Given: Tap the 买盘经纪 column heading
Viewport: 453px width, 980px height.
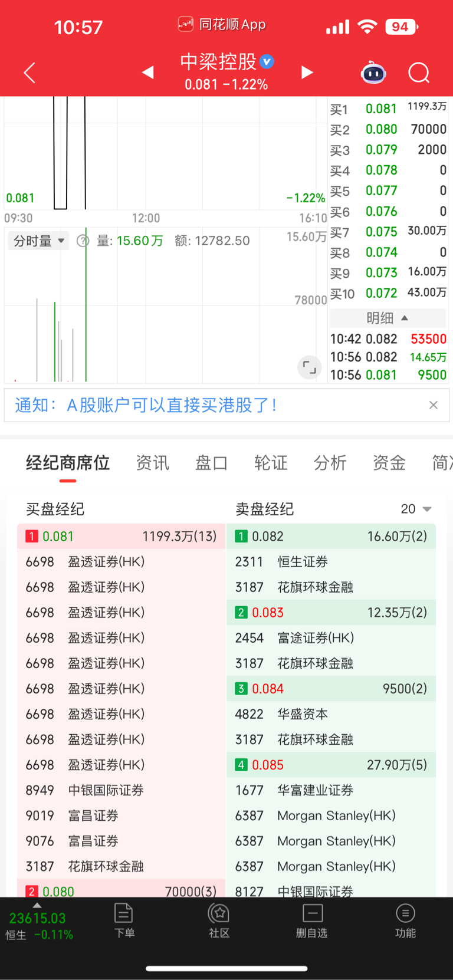Looking at the screenshot, I should click(55, 509).
